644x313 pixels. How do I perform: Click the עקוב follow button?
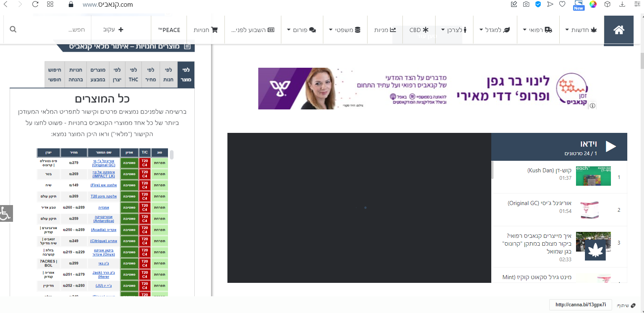pyautogui.click(x=113, y=29)
